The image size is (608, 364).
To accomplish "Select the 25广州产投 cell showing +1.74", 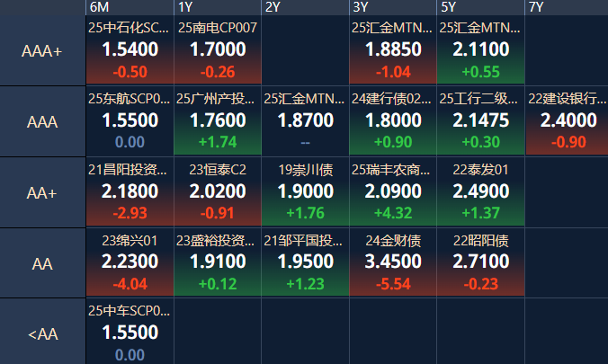I will [218, 121].
